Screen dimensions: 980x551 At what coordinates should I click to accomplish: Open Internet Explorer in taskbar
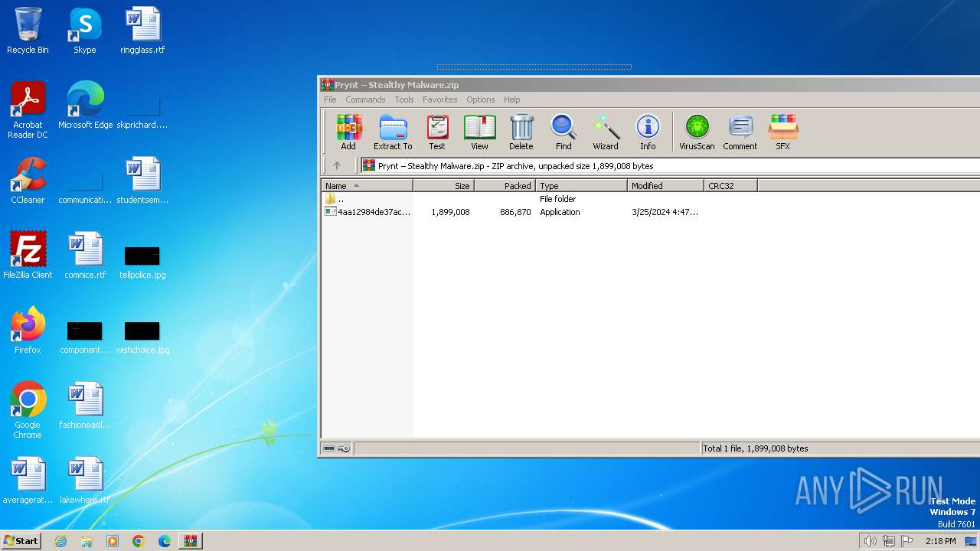[x=60, y=541]
